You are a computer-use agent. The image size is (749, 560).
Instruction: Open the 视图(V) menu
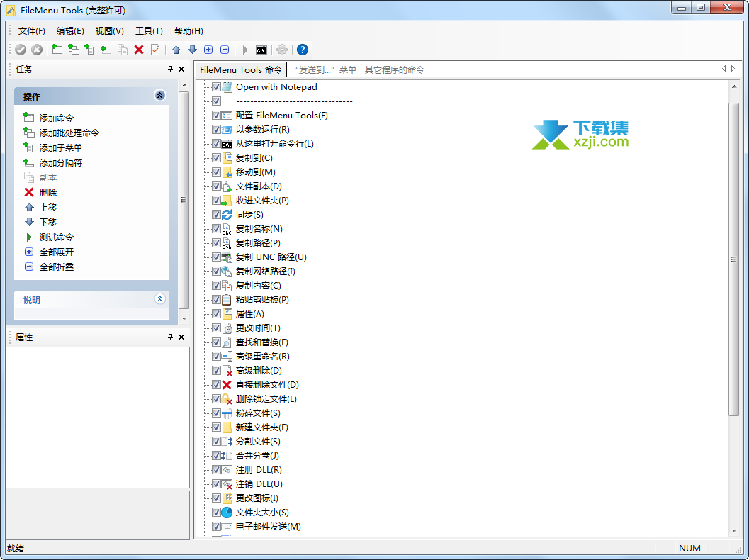(109, 31)
